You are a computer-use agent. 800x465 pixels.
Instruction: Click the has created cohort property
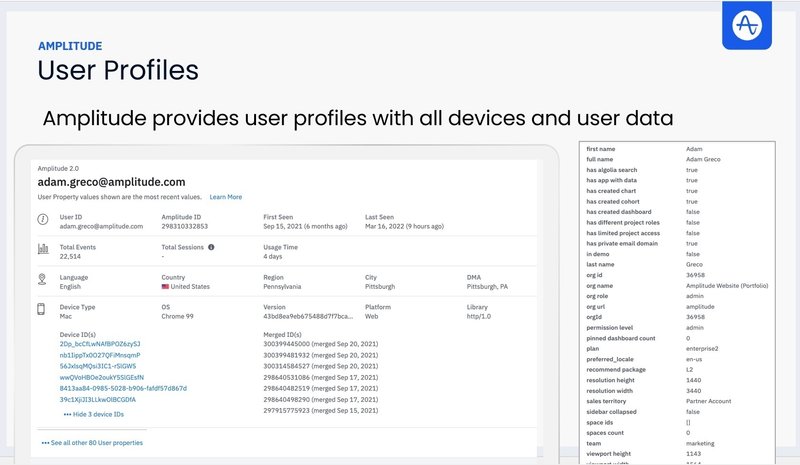pyautogui.click(x=613, y=202)
